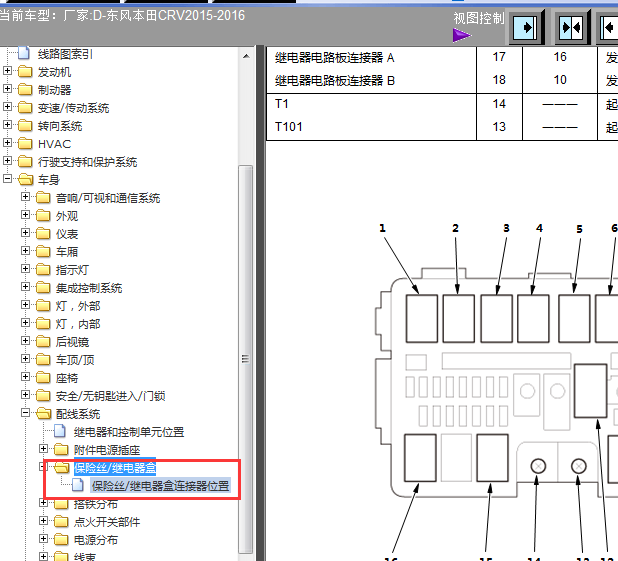Open the 线路图索引 document icon

click(24, 53)
